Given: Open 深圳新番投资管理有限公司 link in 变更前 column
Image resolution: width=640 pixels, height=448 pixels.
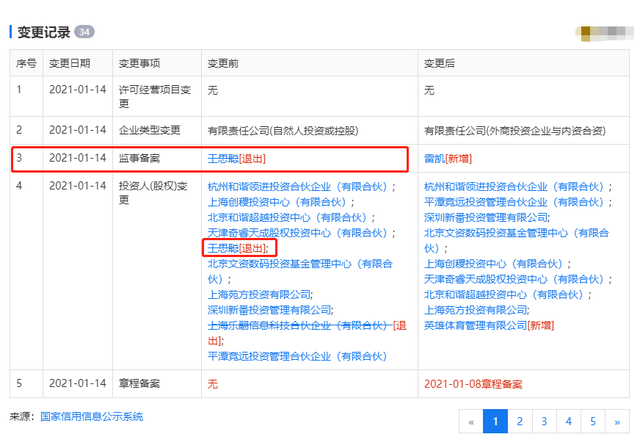Looking at the screenshot, I should click(269, 310).
